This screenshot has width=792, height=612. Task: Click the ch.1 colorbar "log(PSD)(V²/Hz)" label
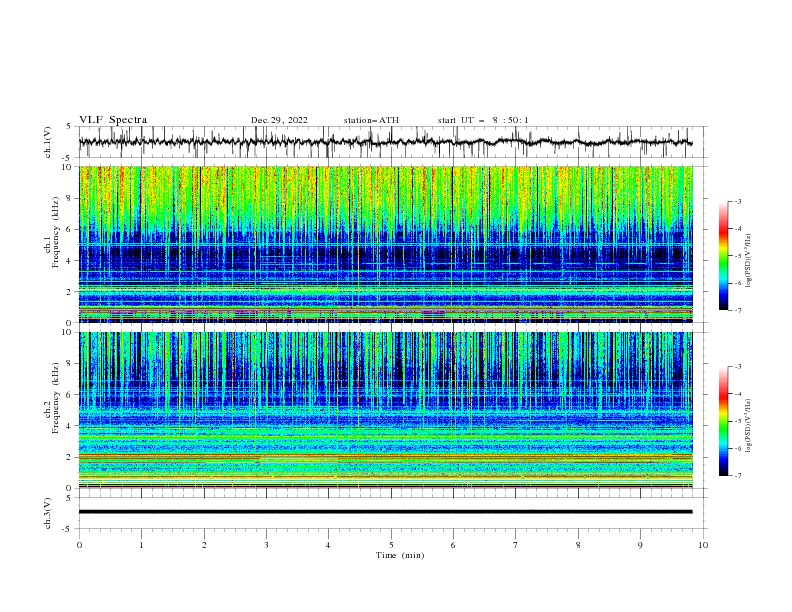pos(749,261)
